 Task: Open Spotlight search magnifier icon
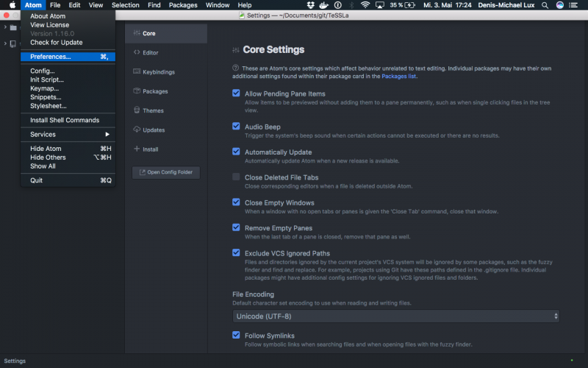[x=545, y=5]
